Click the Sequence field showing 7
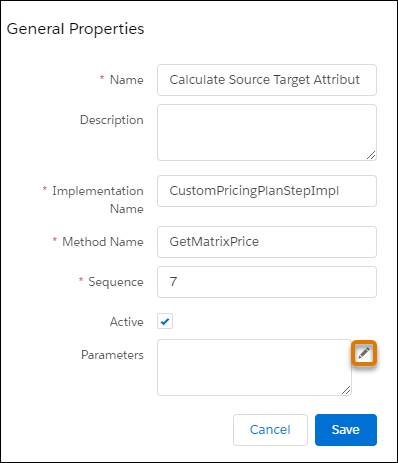 (x=267, y=282)
